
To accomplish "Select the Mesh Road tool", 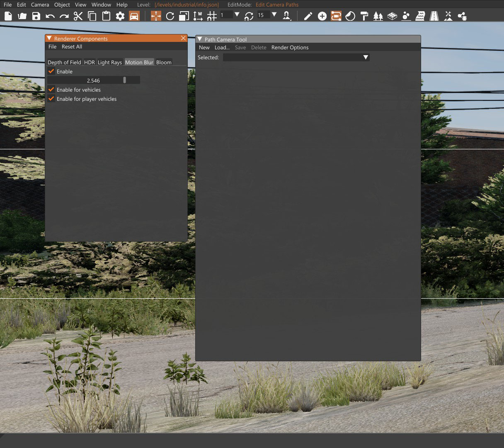I will [392, 16].
